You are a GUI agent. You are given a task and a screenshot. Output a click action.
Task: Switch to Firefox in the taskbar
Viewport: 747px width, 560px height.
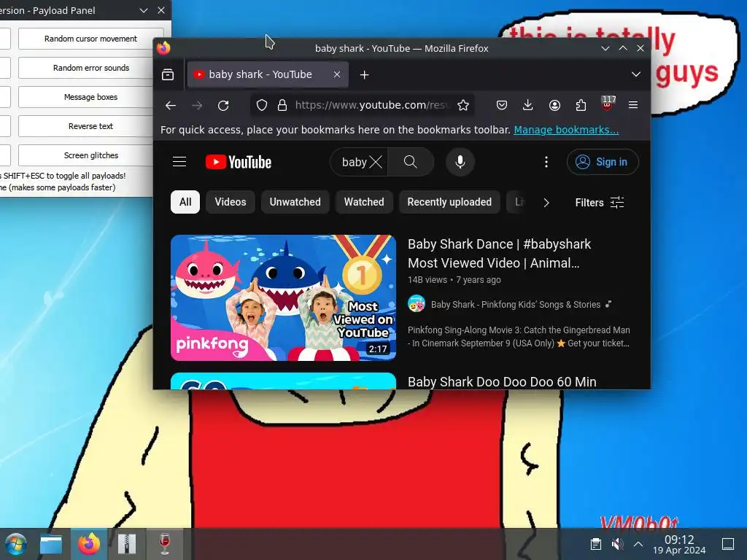[x=89, y=544]
